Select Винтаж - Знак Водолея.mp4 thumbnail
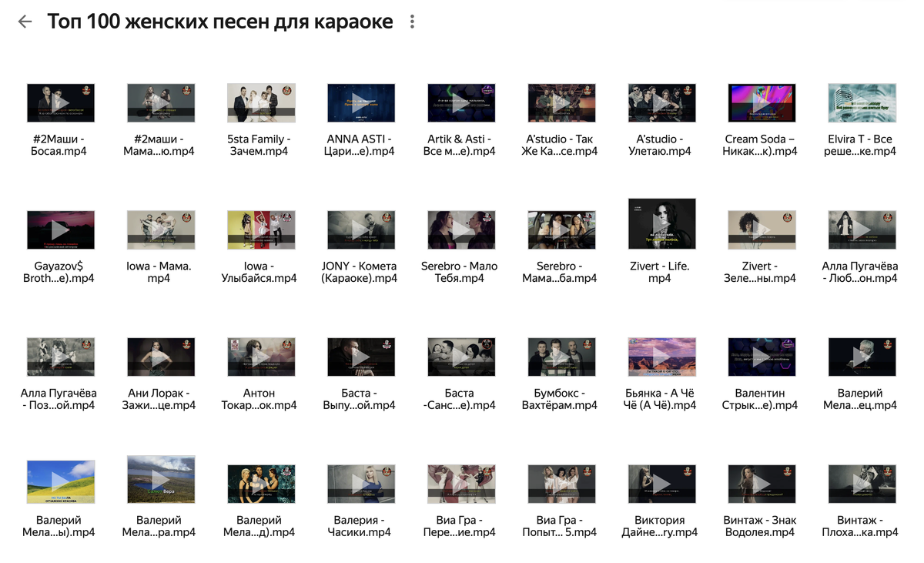 click(x=762, y=484)
